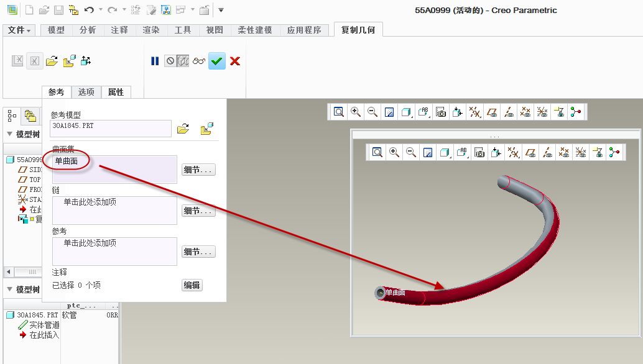Click the Redo arrow icon
Viewport: 643px width, 364px height.
(x=112, y=10)
